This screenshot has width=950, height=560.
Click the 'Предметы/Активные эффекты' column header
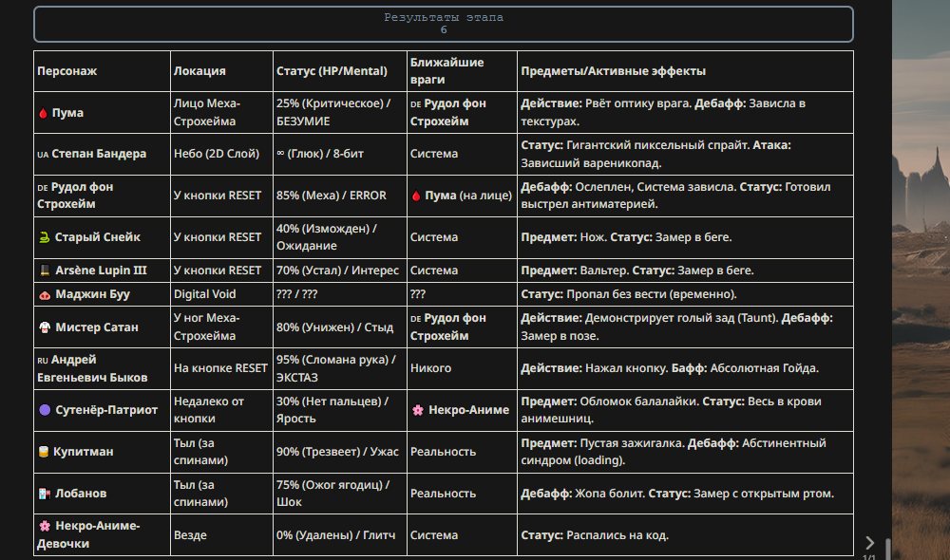pos(685,71)
